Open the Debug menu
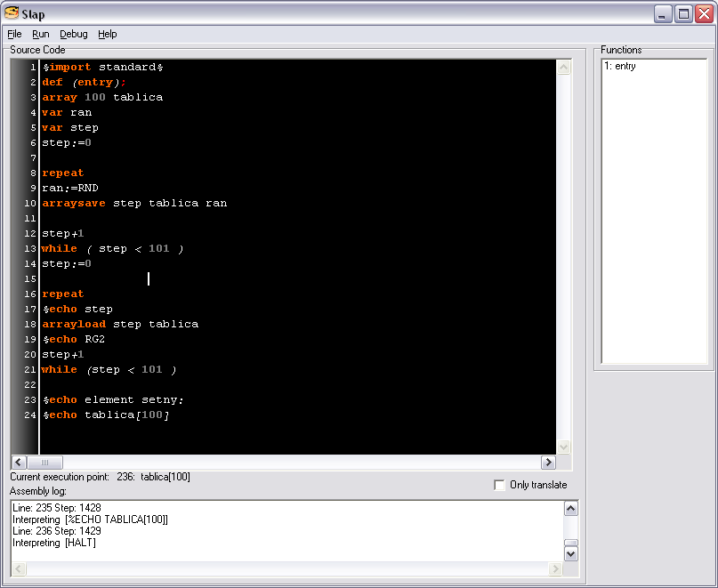This screenshot has width=718, height=588. [74, 34]
